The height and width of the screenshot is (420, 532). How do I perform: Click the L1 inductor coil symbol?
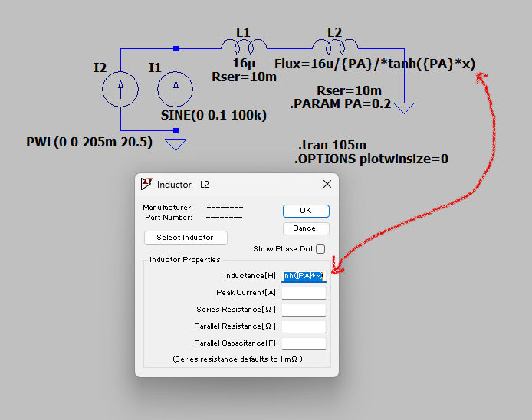244,46
